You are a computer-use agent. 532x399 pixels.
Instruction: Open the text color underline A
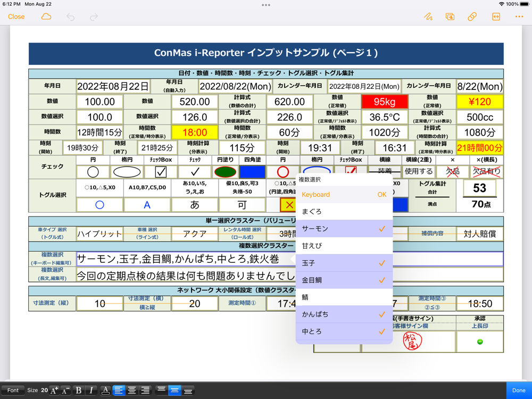point(105,390)
